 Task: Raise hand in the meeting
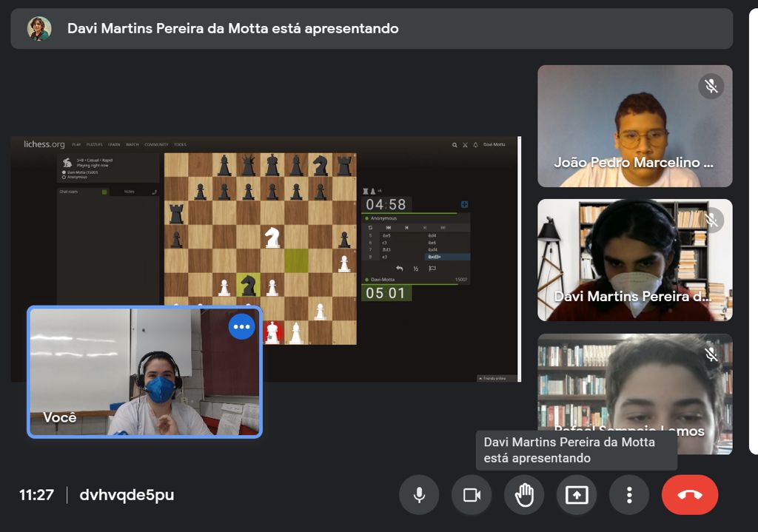[x=524, y=495]
